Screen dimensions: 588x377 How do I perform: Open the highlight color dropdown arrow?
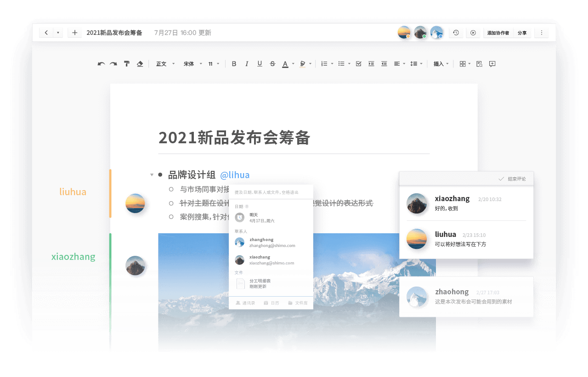click(x=311, y=64)
